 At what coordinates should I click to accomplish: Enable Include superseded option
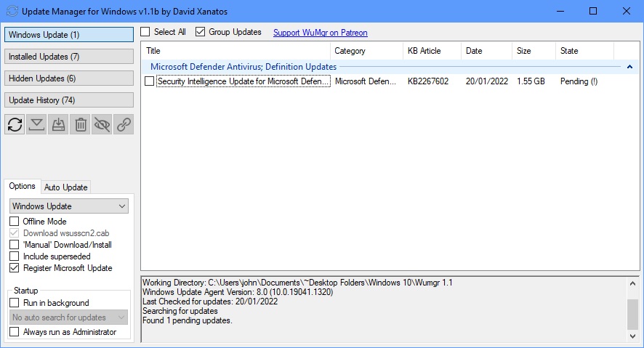pos(15,256)
